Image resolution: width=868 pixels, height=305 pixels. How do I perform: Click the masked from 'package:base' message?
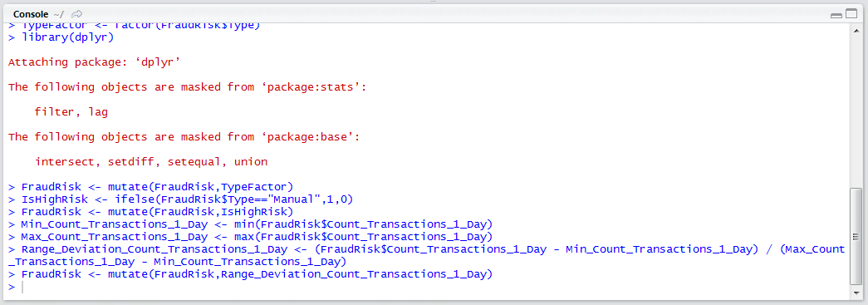(184, 137)
